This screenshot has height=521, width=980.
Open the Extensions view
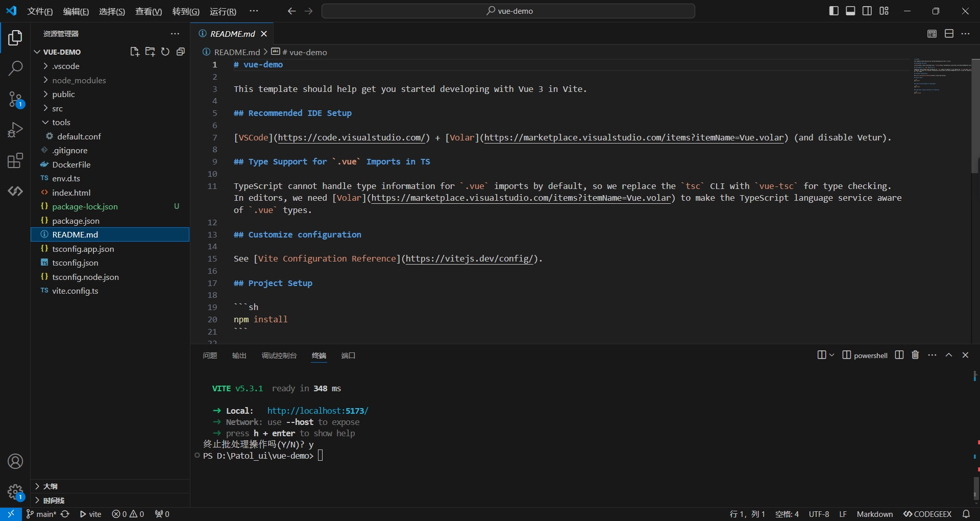(x=15, y=160)
